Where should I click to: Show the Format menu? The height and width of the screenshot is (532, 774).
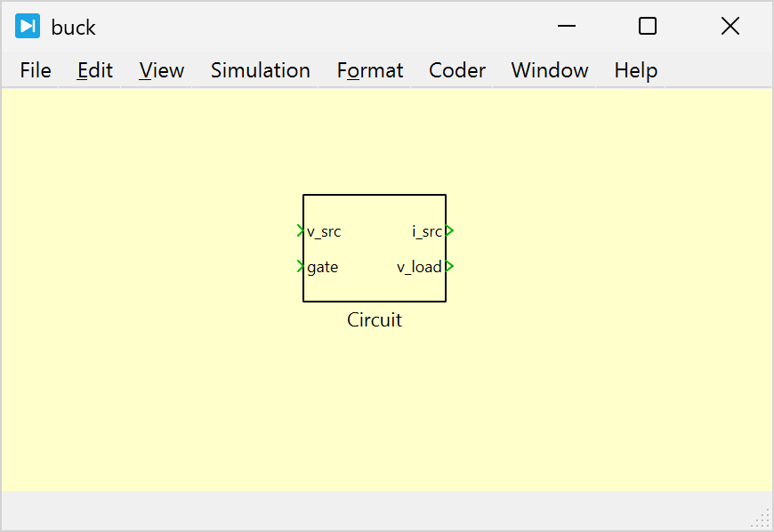pyautogui.click(x=370, y=70)
